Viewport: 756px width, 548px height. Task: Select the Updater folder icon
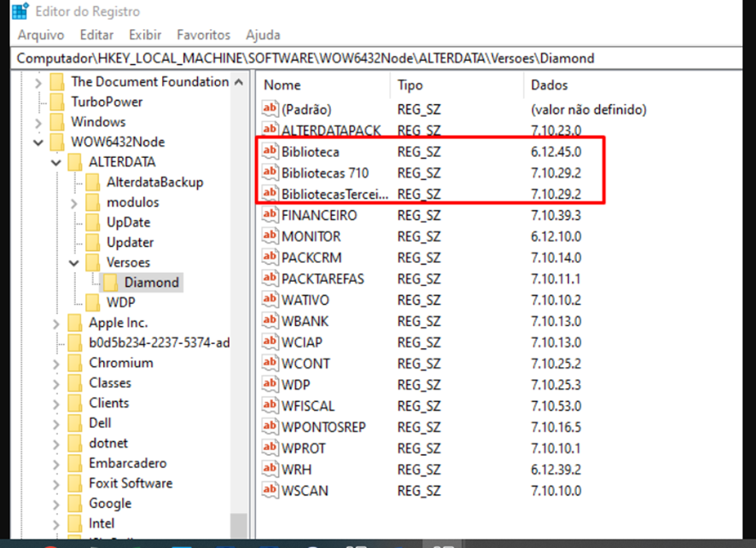92,242
